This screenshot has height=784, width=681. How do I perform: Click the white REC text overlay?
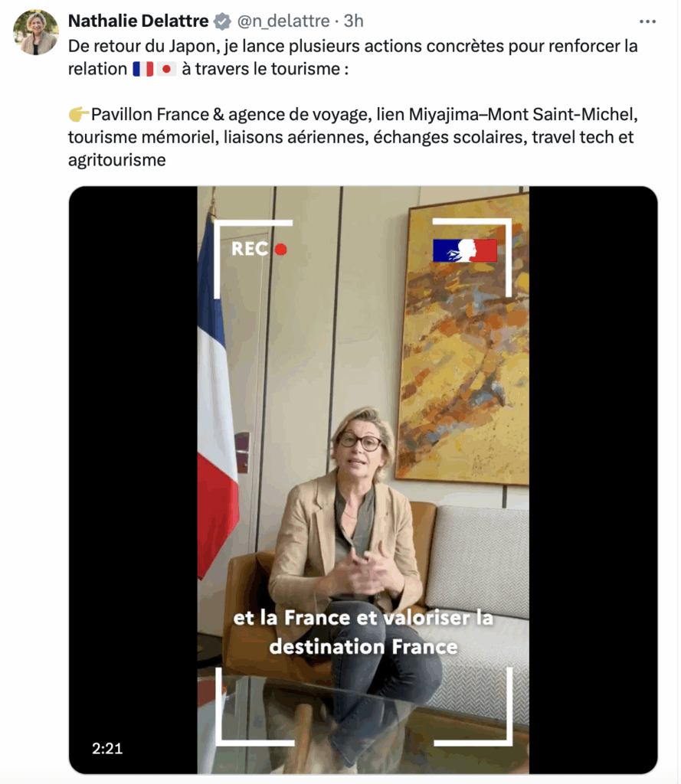coord(250,249)
